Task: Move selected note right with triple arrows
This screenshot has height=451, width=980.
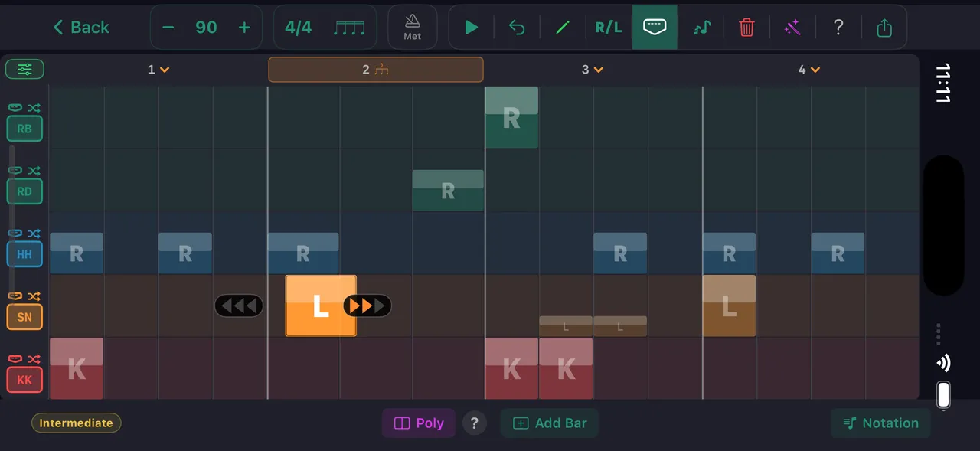Action: pos(367,306)
